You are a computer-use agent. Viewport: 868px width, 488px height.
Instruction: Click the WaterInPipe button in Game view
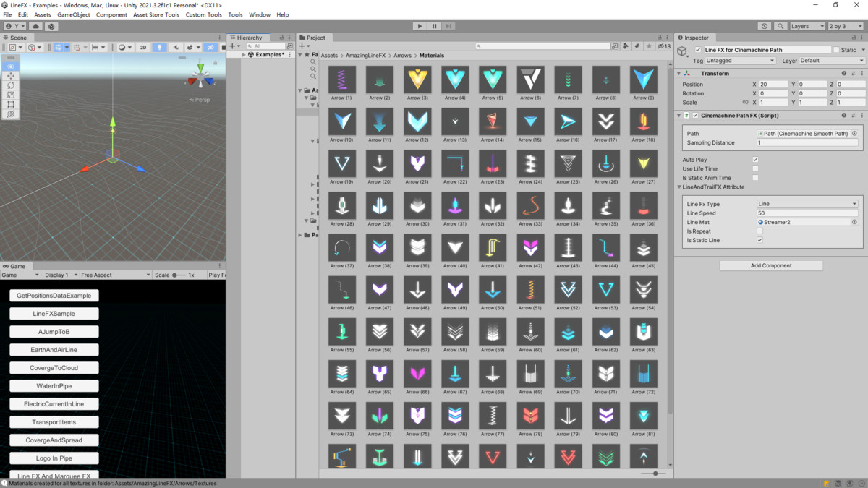coord(54,386)
